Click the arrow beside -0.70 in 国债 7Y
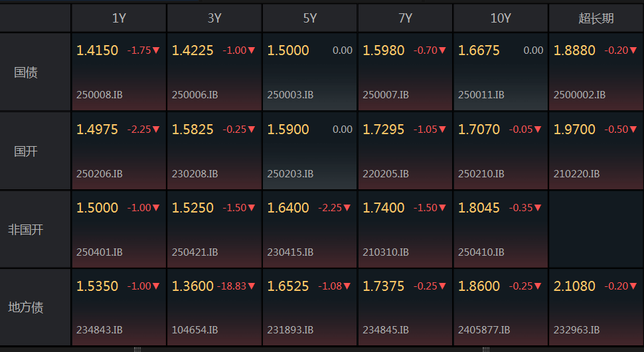This screenshot has height=352, width=644. (x=442, y=50)
